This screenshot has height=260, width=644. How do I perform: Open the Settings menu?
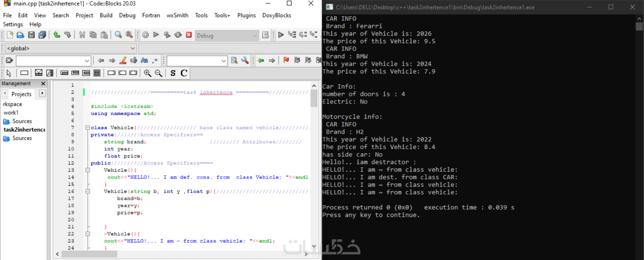coord(13,24)
